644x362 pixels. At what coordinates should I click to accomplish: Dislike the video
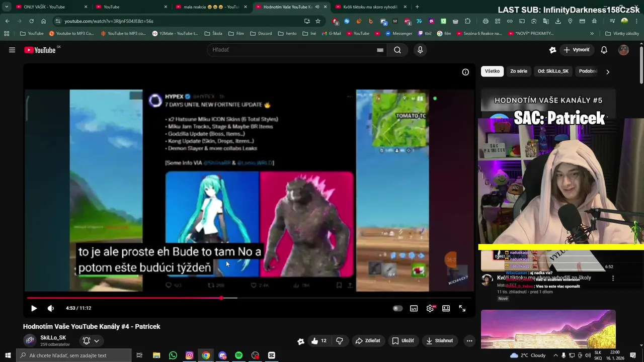pos(340,341)
